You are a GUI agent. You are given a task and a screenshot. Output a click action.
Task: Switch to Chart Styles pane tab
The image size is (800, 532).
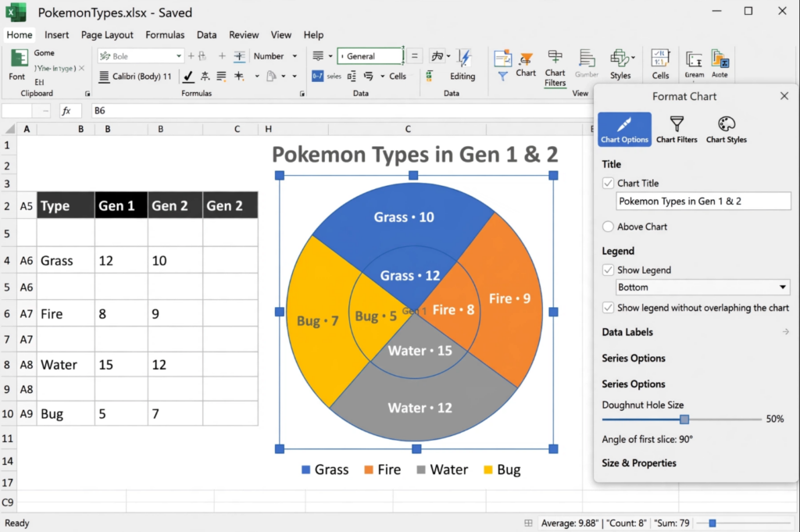[726, 130]
